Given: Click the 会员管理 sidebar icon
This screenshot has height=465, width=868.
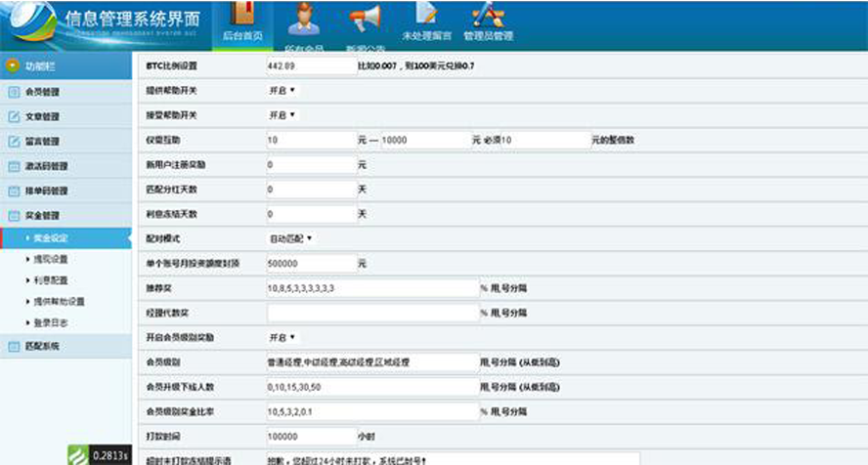Looking at the screenshot, I should pos(14,92).
